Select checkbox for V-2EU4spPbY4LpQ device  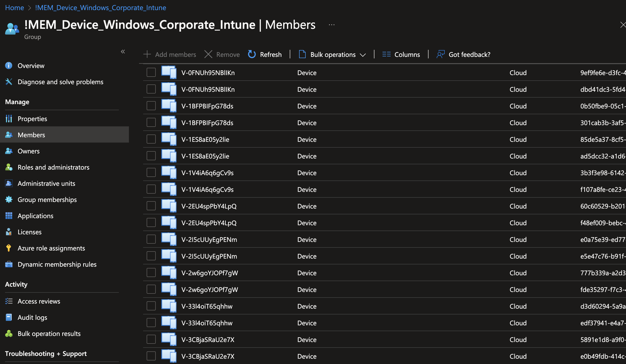[151, 206]
